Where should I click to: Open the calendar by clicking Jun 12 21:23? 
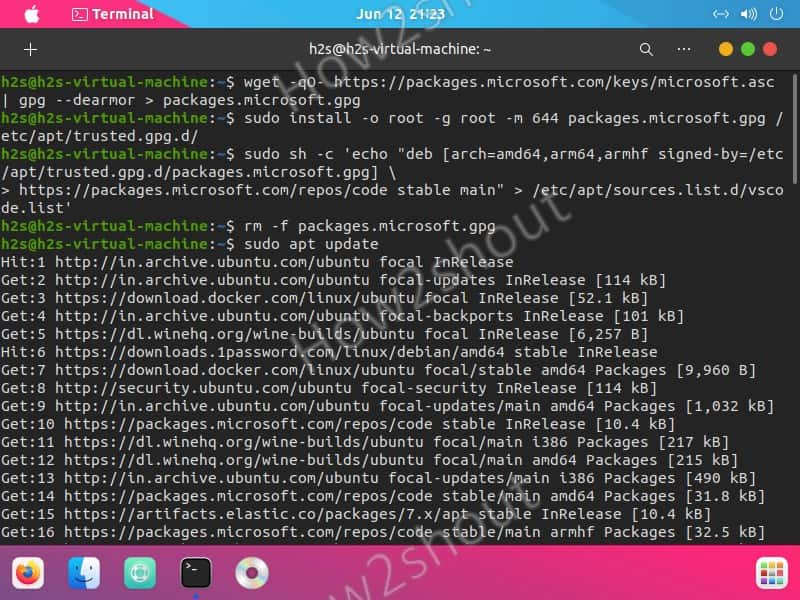[x=399, y=14]
